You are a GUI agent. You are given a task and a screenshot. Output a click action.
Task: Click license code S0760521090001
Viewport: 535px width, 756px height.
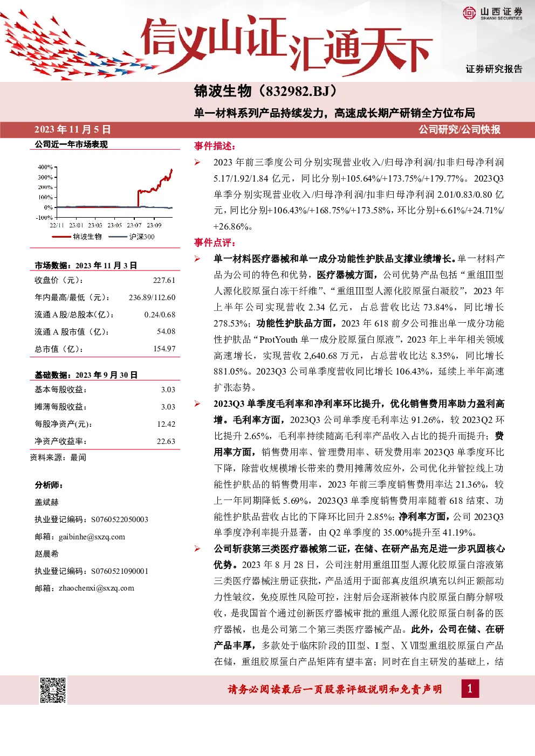[120, 571]
